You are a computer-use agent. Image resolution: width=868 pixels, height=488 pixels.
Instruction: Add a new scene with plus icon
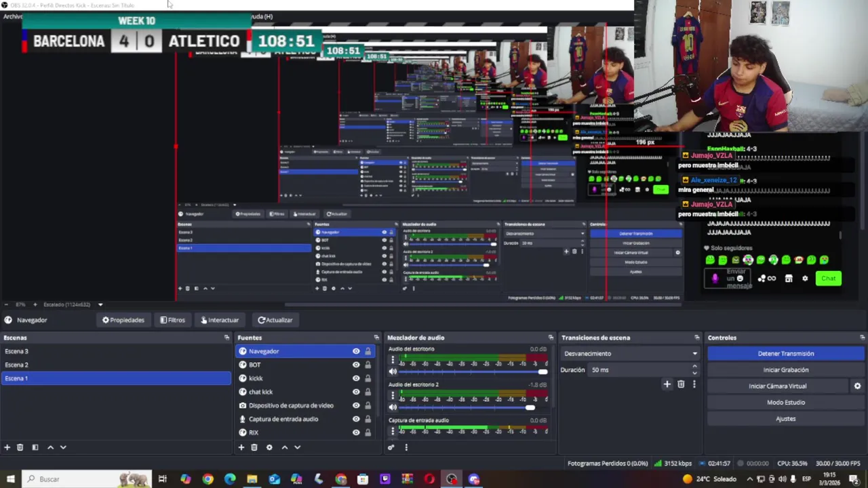pos(7,447)
